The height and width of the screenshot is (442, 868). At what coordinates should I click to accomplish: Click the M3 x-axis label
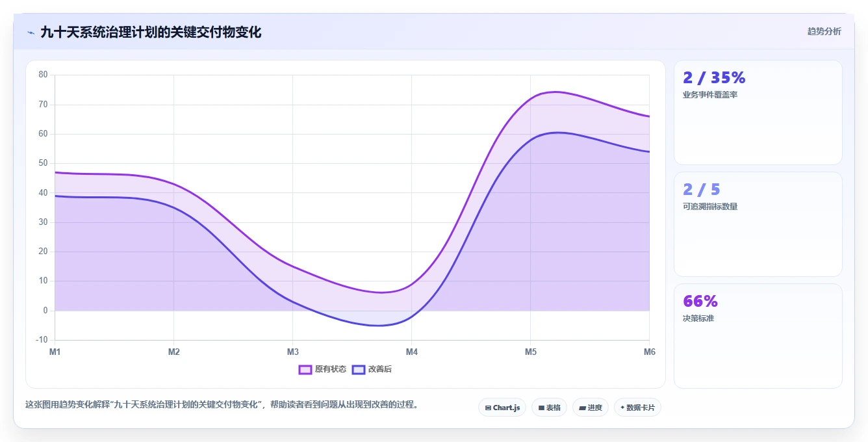coord(293,352)
